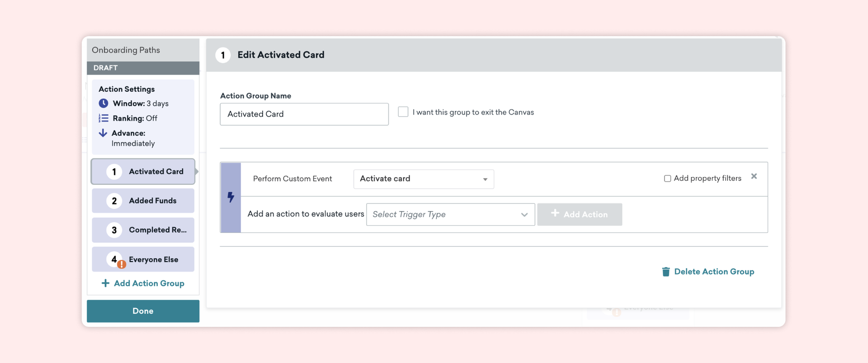Click the ranking list icon
This screenshot has height=363, width=868.
104,118
